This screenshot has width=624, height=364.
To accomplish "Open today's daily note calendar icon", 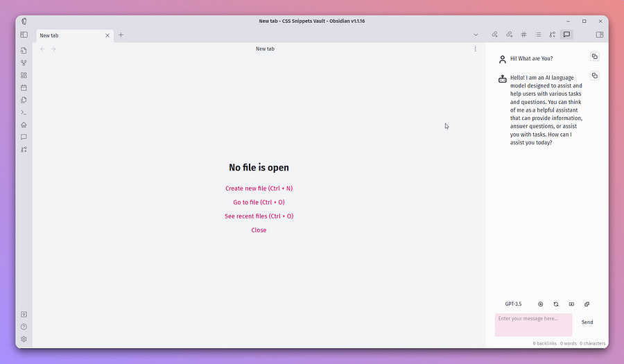I will 24,87.
